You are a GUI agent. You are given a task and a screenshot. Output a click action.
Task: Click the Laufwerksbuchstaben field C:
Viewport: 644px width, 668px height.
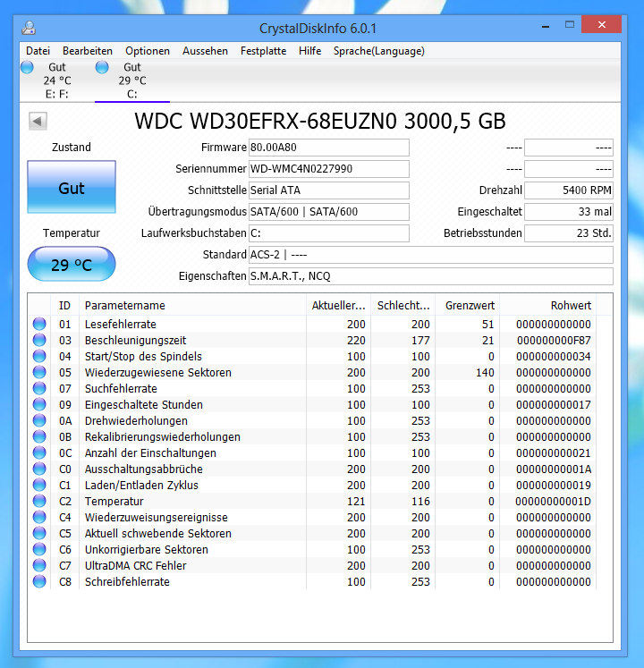click(x=328, y=233)
